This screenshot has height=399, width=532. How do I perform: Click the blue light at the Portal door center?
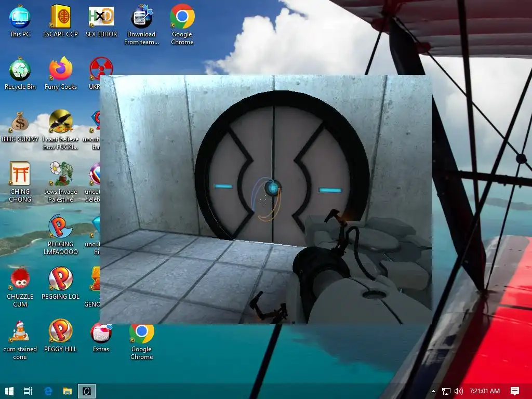click(272, 187)
